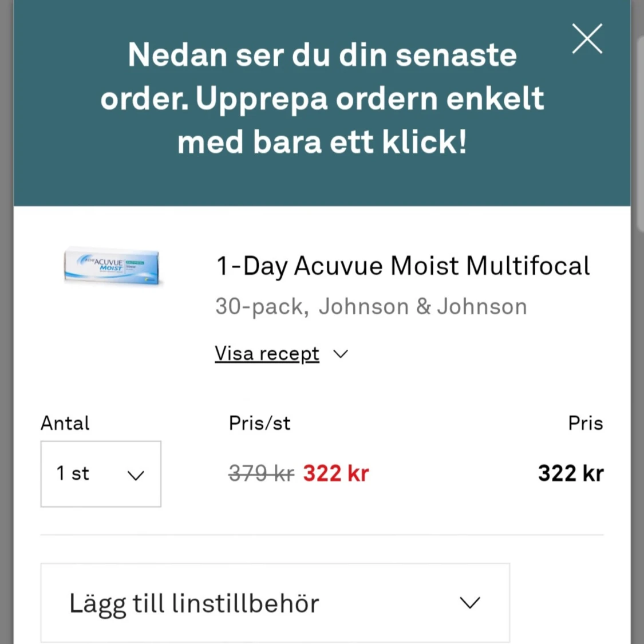
Task: Click the 'Pris' column label on the right
Action: pyautogui.click(x=586, y=423)
